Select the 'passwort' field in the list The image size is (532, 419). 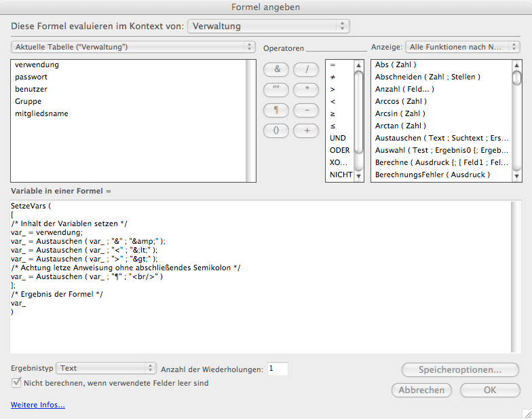31,77
